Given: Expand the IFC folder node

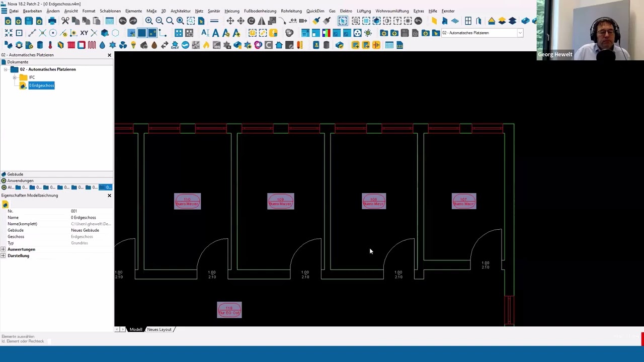Looking at the screenshot, I should point(15,77).
